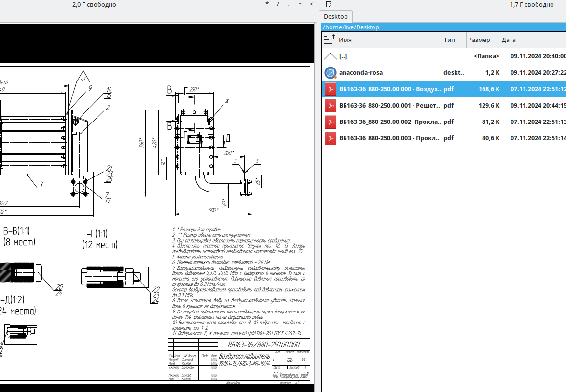Click the drive selection icon above Desktop tab
Screen dimensions: 566x392
pyautogui.click(x=328, y=5)
